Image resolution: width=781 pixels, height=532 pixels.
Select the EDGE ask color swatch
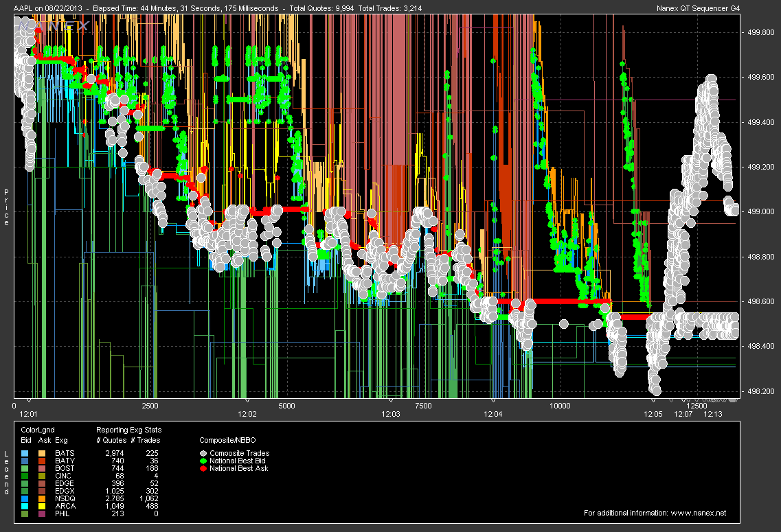click(x=42, y=483)
